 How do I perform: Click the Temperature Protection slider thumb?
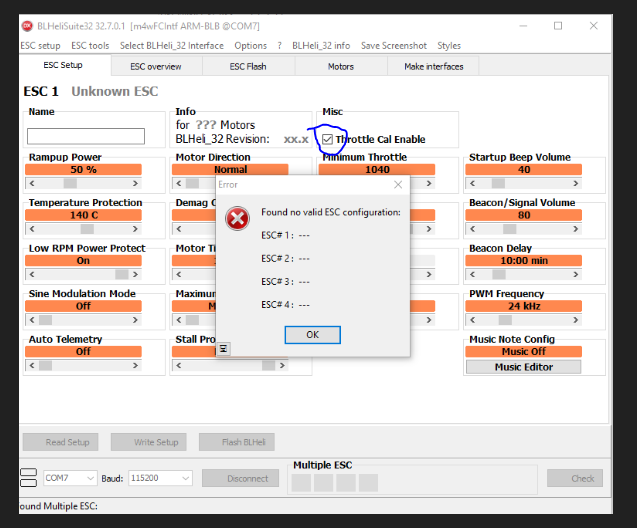pos(87,229)
